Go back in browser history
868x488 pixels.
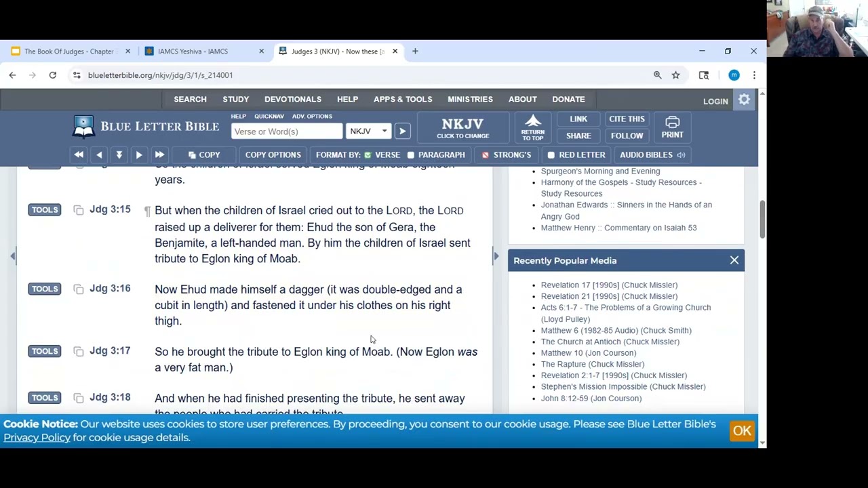click(x=12, y=75)
